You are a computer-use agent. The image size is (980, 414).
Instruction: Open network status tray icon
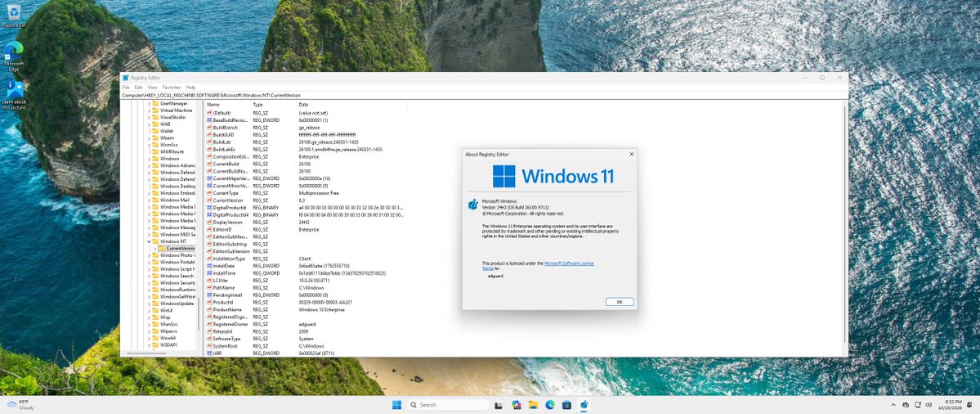tap(917, 405)
